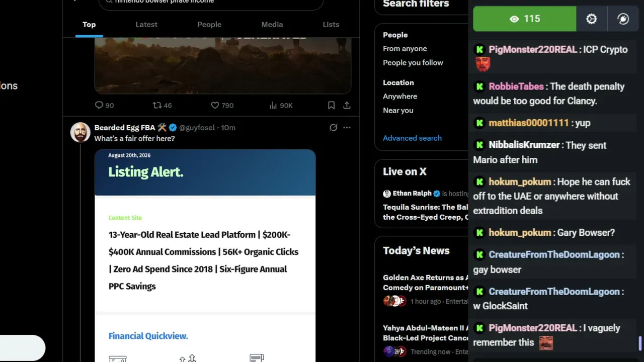Open the Advanced search link
The width and height of the screenshot is (644, 362).
pyautogui.click(x=412, y=138)
